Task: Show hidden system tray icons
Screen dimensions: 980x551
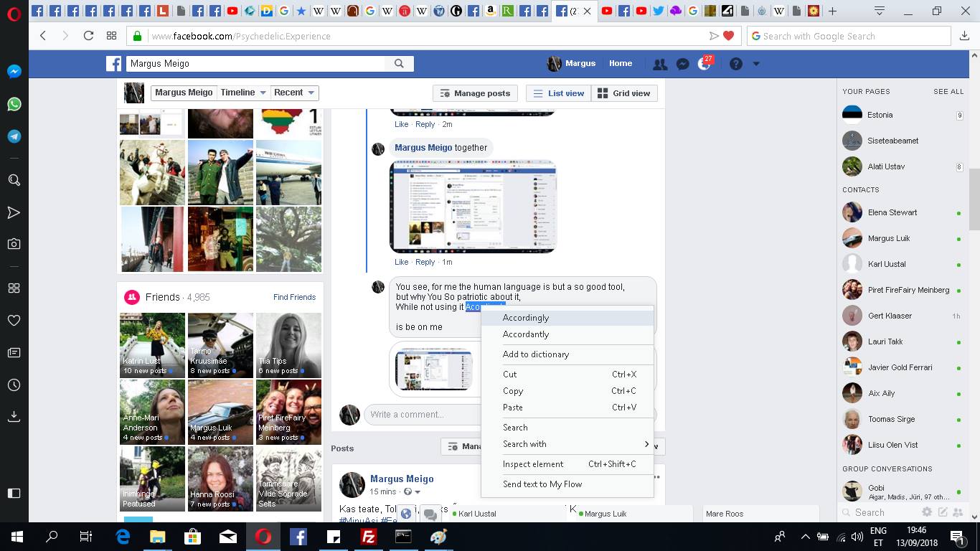Action: pyautogui.click(x=805, y=536)
